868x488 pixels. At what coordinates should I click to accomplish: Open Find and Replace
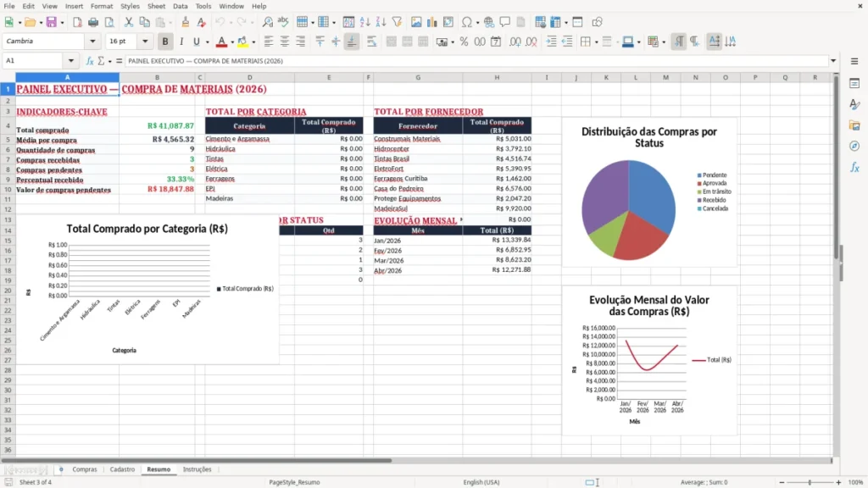(x=267, y=22)
